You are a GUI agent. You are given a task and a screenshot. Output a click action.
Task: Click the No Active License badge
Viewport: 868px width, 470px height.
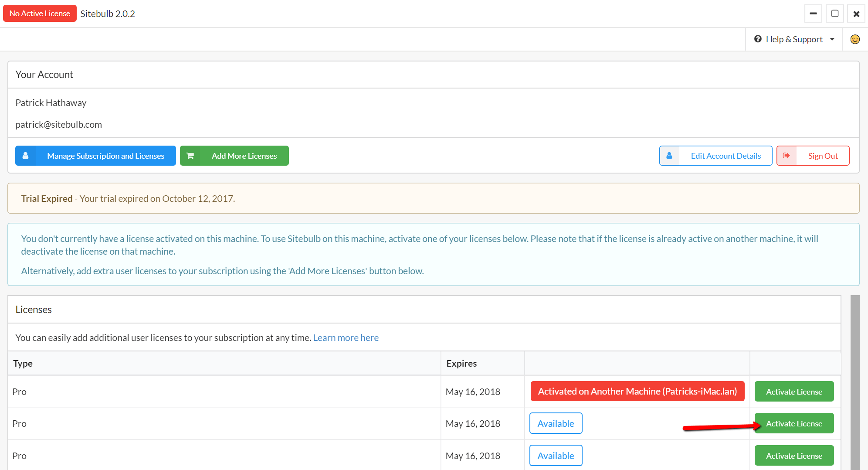pyautogui.click(x=40, y=14)
